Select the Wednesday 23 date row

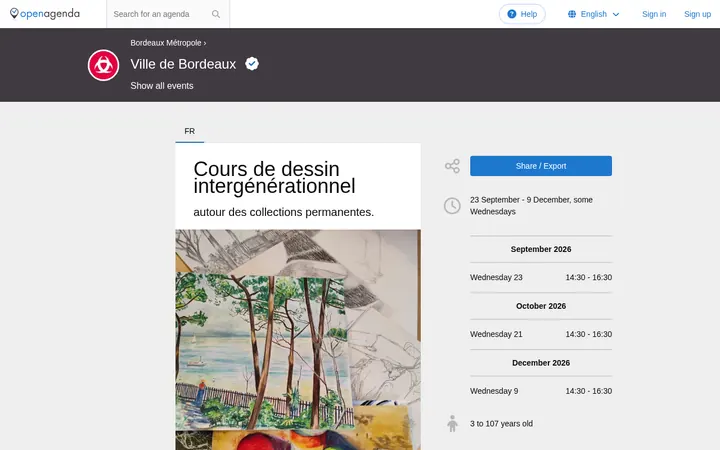pos(541,277)
